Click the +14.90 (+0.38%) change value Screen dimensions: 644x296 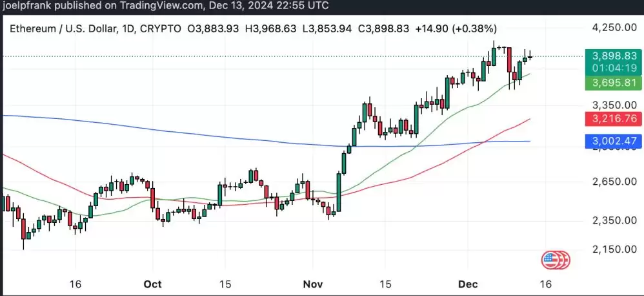tap(459, 29)
